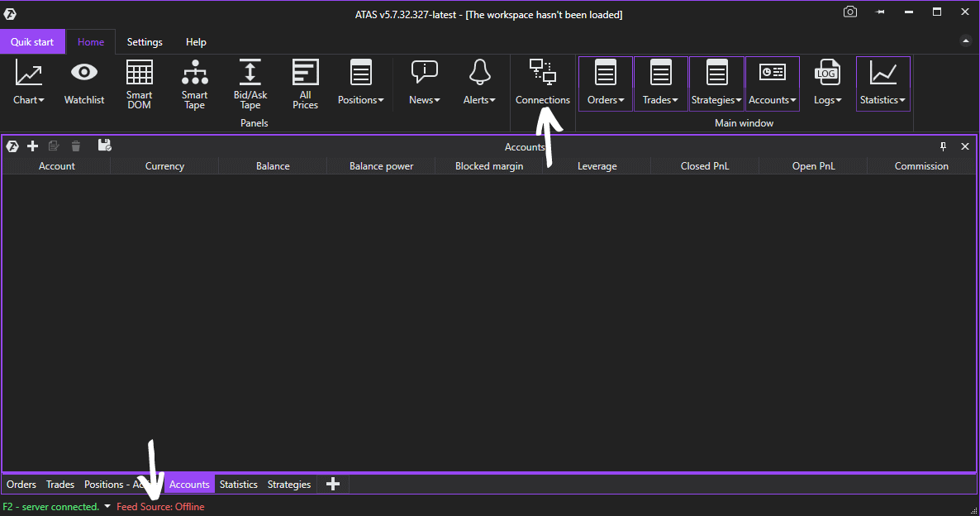
Task: Switch to the Settings ribbon tab
Action: [145, 42]
